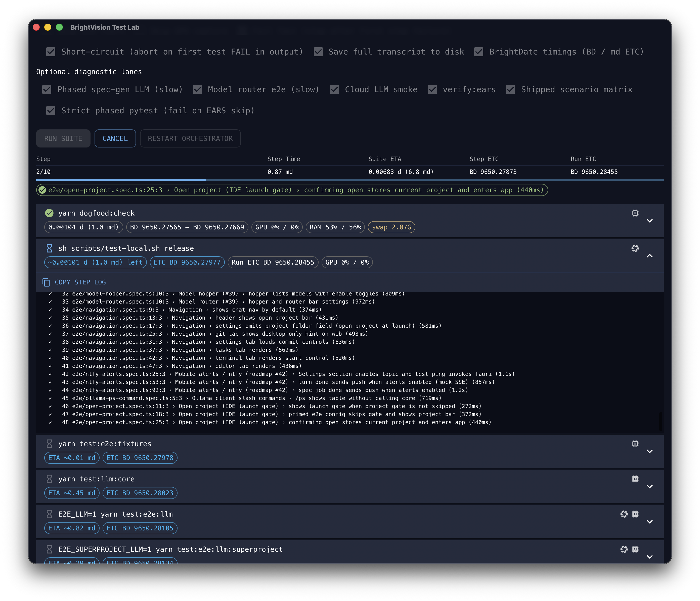
Task: Click the ETC BD 9650.28105 pill
Action: (140, 528)
